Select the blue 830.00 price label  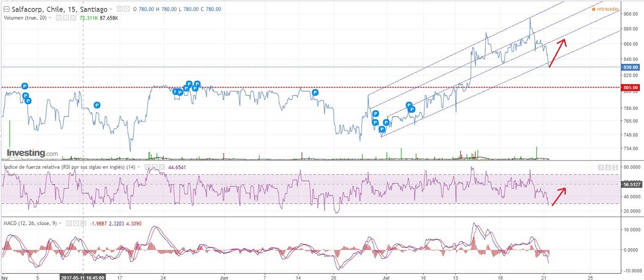pyautogui.click(x=631, y=67)
